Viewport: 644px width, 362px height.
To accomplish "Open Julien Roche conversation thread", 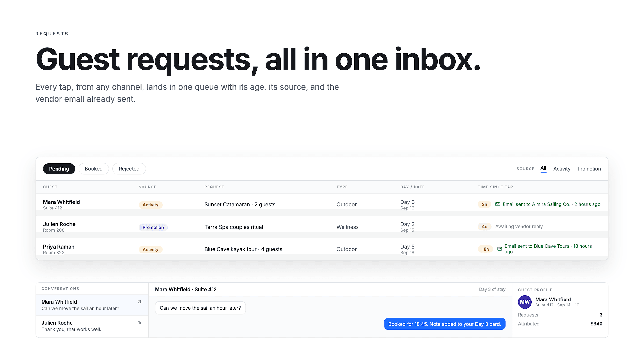I will (92, 326).
